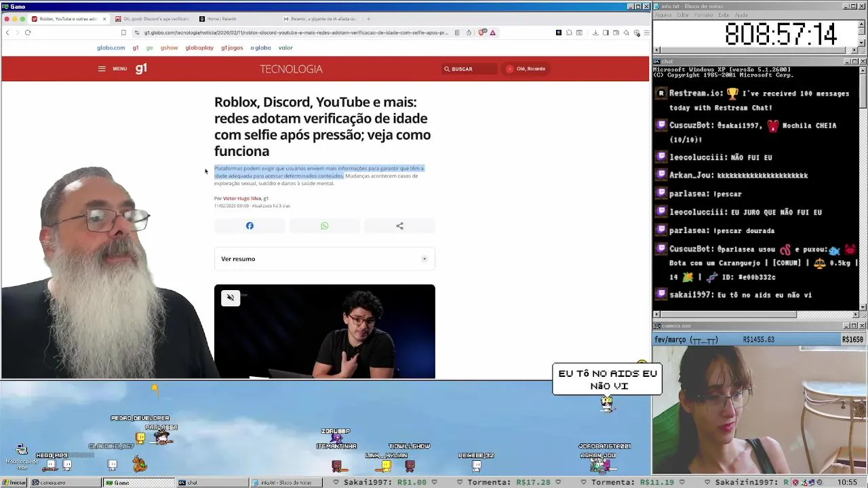The image size is (868, 488).
Task: Open globoplay link in top bar
Action: 199,47
